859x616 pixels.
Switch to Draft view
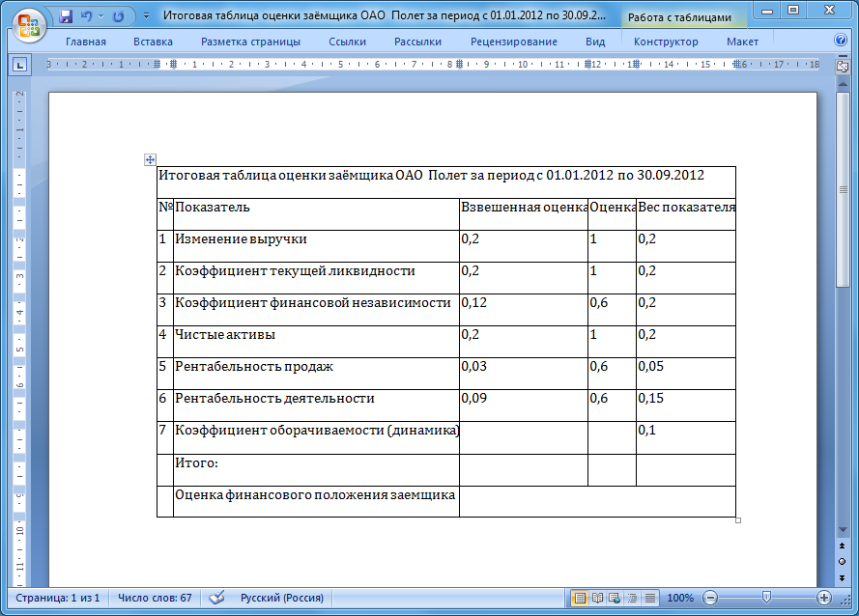(x=649, y=598)
